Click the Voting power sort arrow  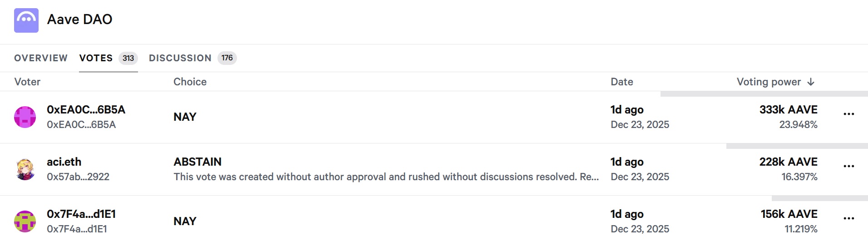[811, 82]
